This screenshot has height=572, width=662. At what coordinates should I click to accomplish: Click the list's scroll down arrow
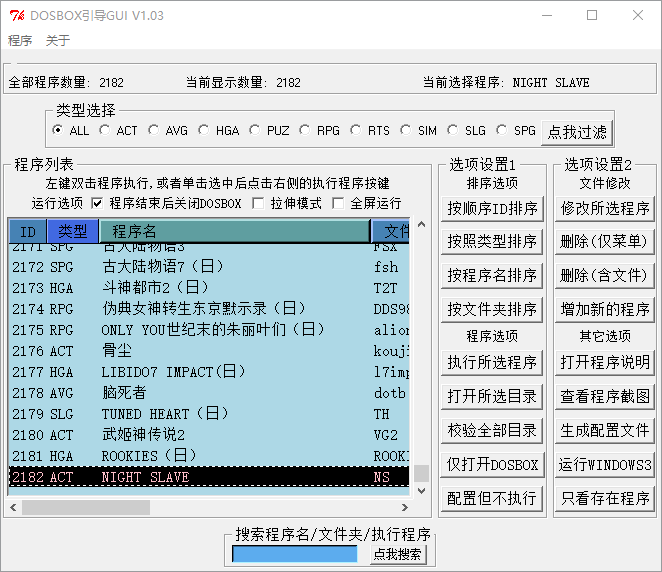[421, 491]
